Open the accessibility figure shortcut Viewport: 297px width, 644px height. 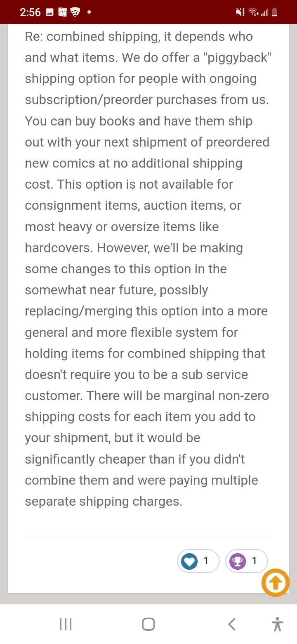tap(278, 624)
